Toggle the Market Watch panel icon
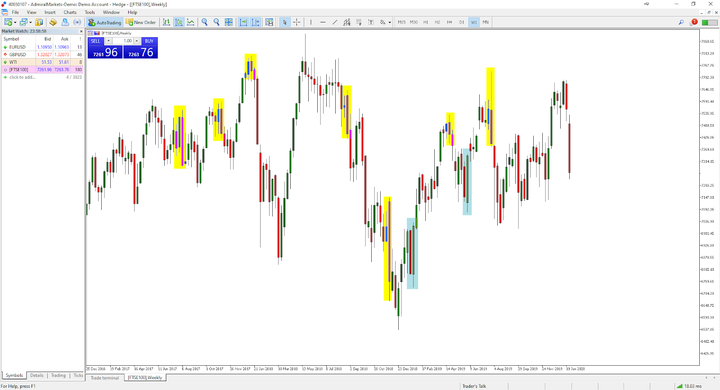 (x=39, y=22)
